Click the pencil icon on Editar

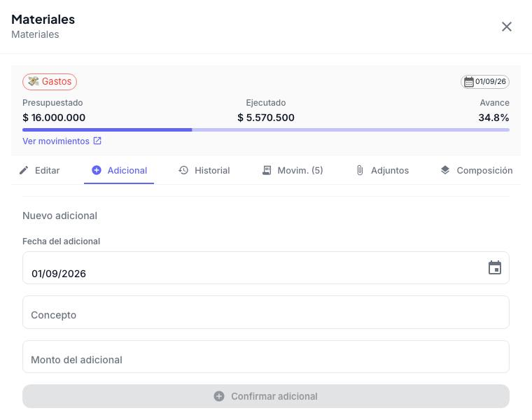tap(24, 170)
